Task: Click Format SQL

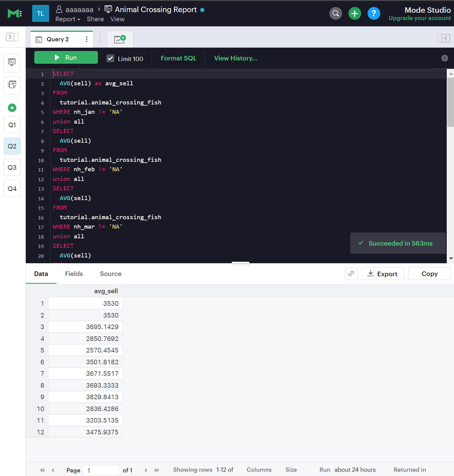Action: tap(179, 58)
